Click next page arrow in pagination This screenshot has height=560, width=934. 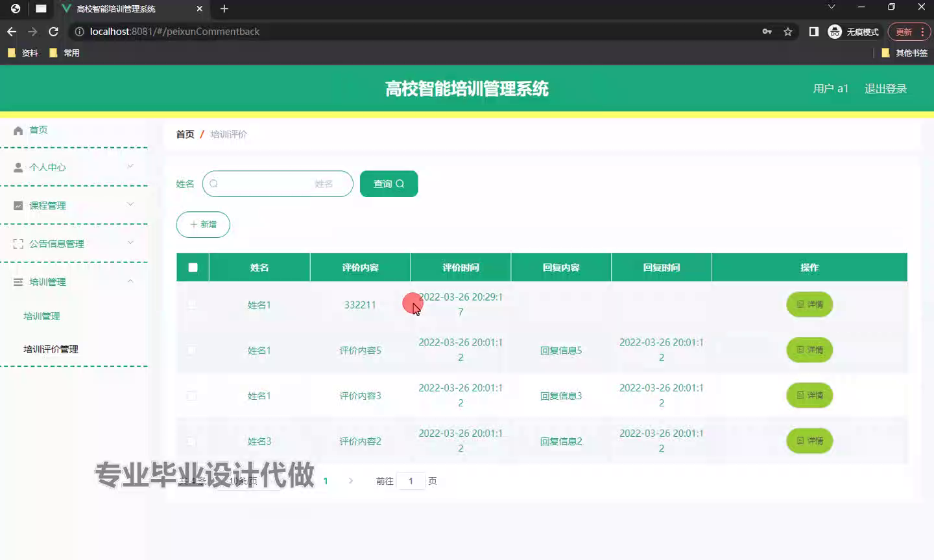351,481
